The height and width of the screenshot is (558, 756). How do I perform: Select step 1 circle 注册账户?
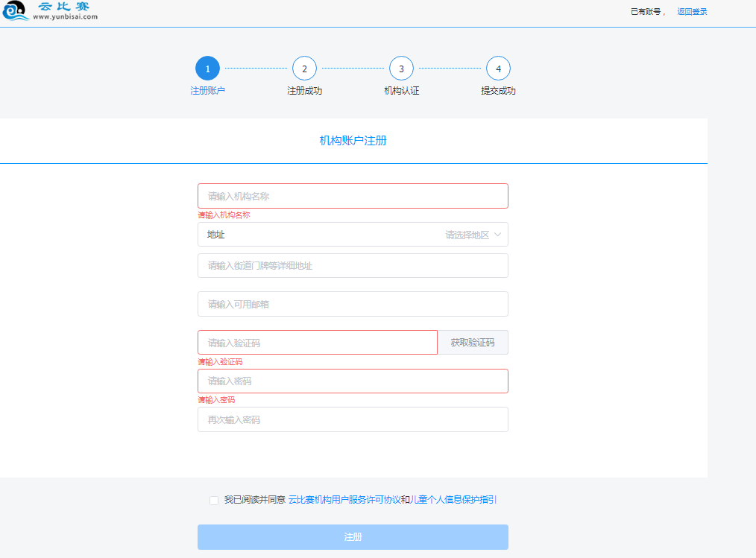(207, 69)
